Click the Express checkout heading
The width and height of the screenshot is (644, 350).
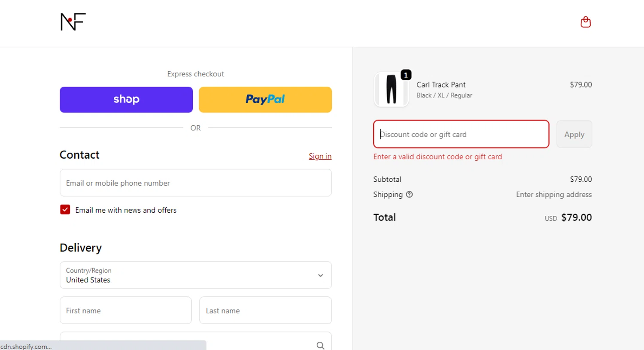tap(195, 74)
